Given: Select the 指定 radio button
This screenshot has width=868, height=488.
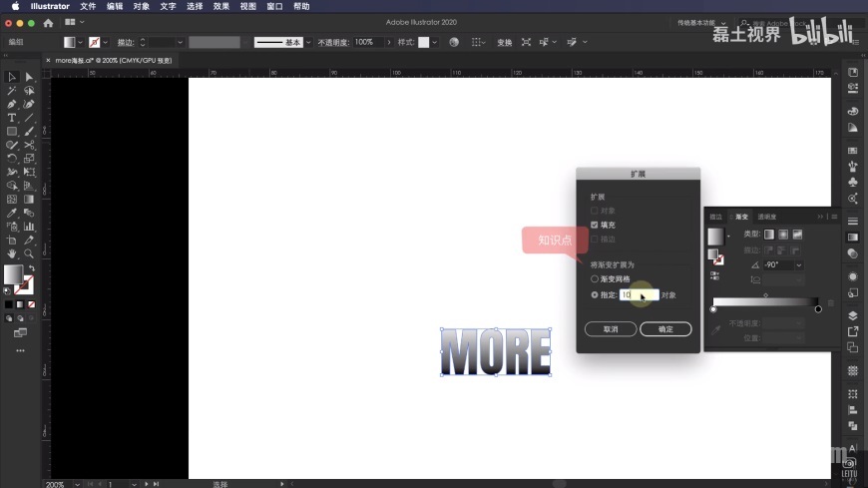Looking at the screenshot, I should point(595,295).
